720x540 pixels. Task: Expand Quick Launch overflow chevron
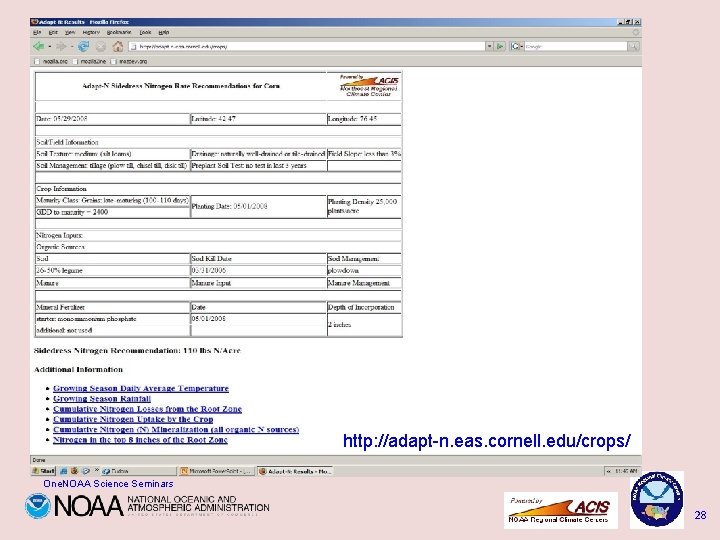tap(96, 470)
